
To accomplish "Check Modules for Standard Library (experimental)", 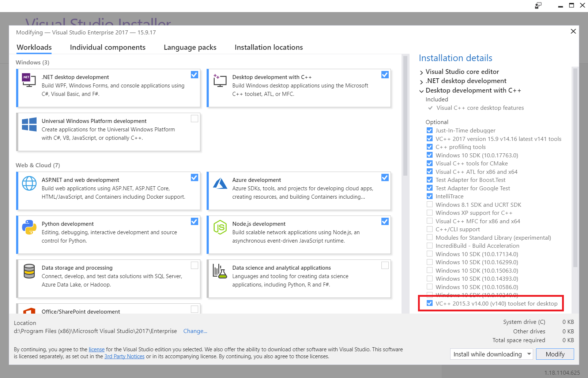I will (x=430, y=237).
